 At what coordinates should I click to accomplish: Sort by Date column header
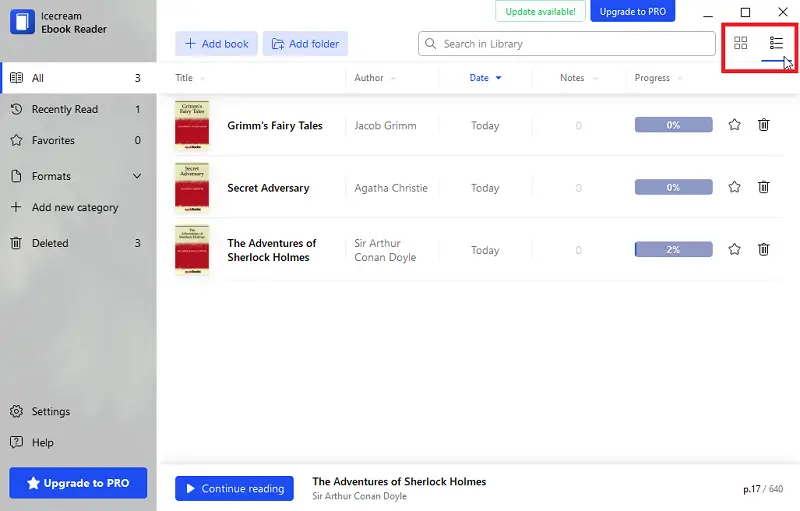tap(485, 78)
